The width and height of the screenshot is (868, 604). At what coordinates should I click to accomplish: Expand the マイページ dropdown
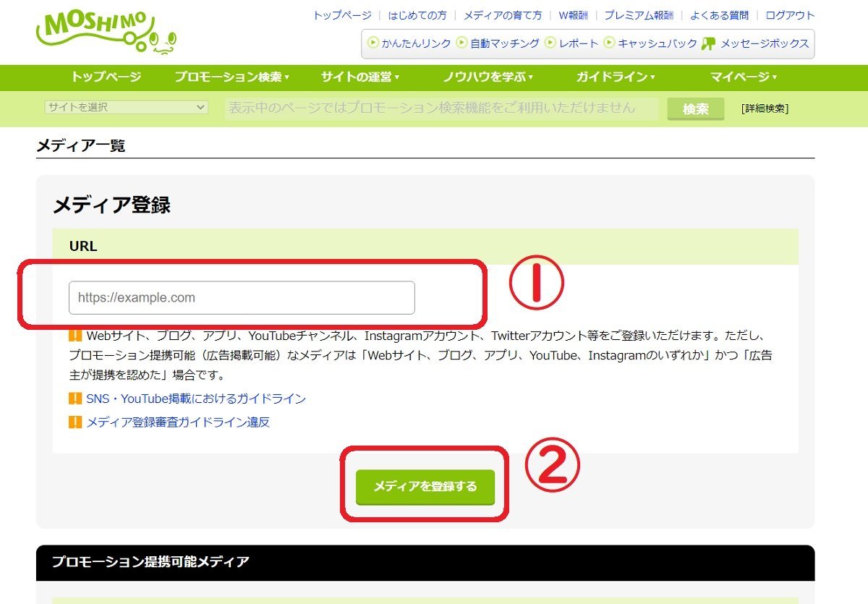click(741, 77)
